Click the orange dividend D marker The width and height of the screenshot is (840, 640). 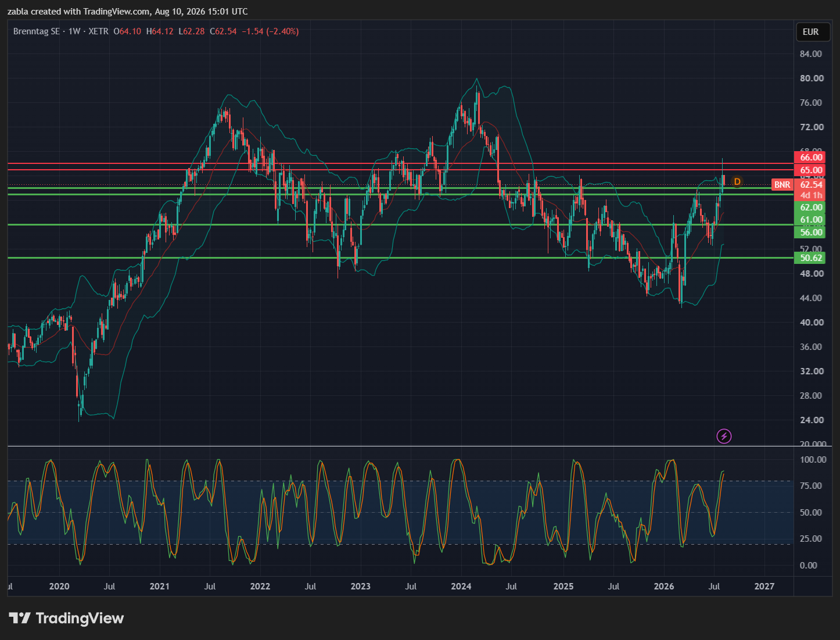(x=737, y=182)
